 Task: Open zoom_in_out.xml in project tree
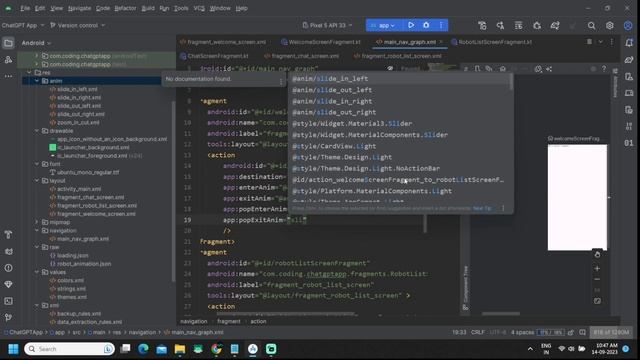pos(78,122)
